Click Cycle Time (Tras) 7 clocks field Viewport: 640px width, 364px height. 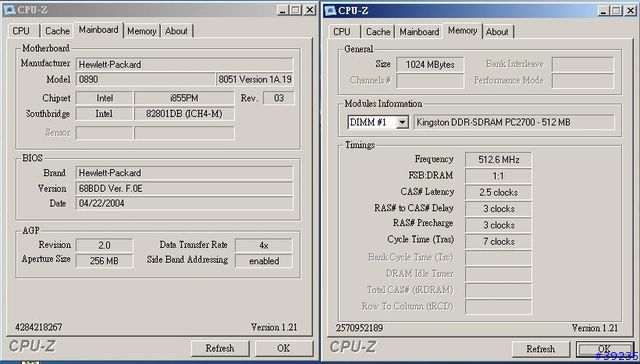(498, 242)
